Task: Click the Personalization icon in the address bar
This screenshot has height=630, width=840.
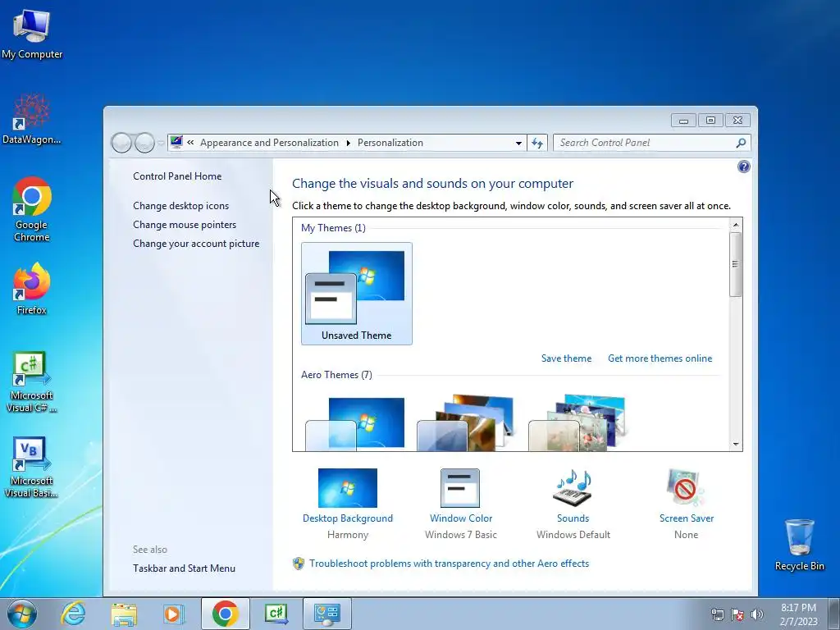Action: (176, 143)
